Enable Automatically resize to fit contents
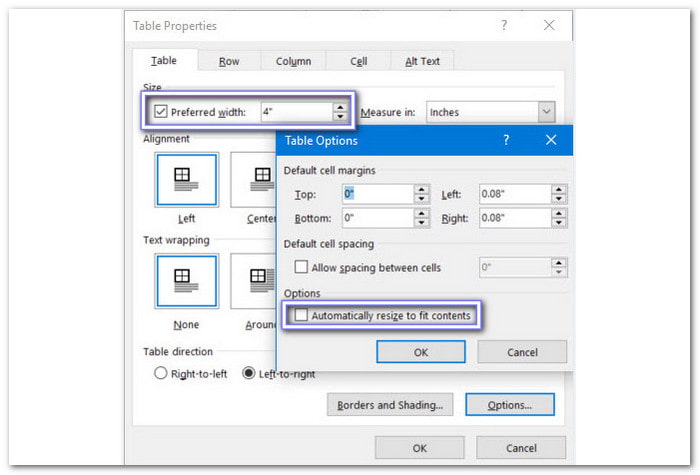Viewport: 700px width, 475px height. [x=301, y=316]
